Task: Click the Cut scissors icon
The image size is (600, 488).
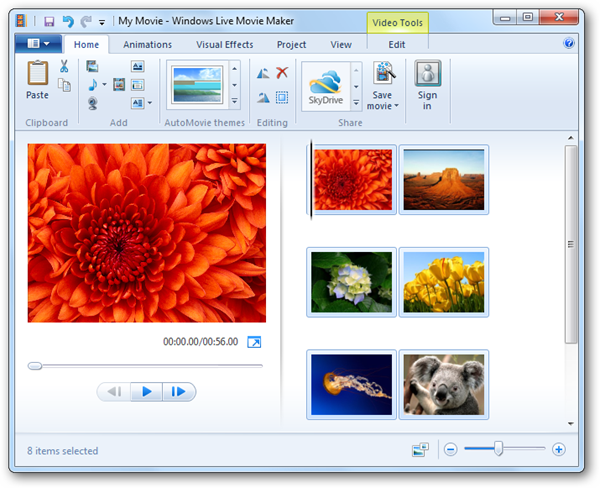Action: [x=64, y=67]
